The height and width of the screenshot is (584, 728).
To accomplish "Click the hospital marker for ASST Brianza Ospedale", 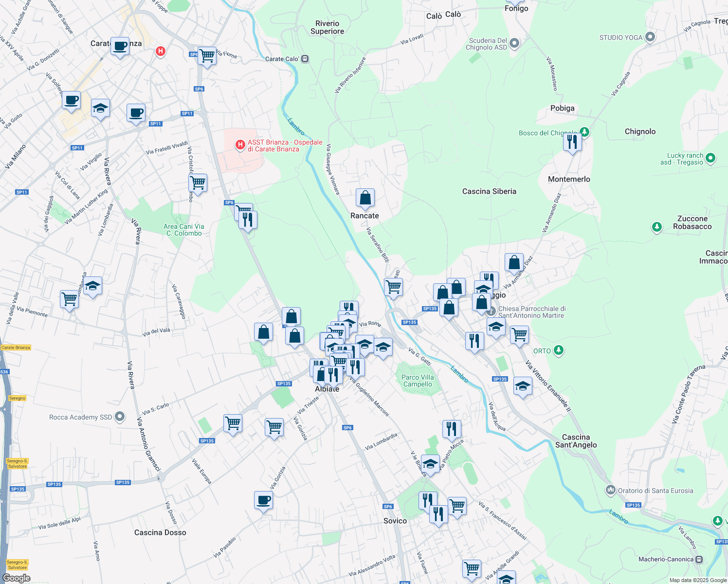I will [x=239, y=144].
